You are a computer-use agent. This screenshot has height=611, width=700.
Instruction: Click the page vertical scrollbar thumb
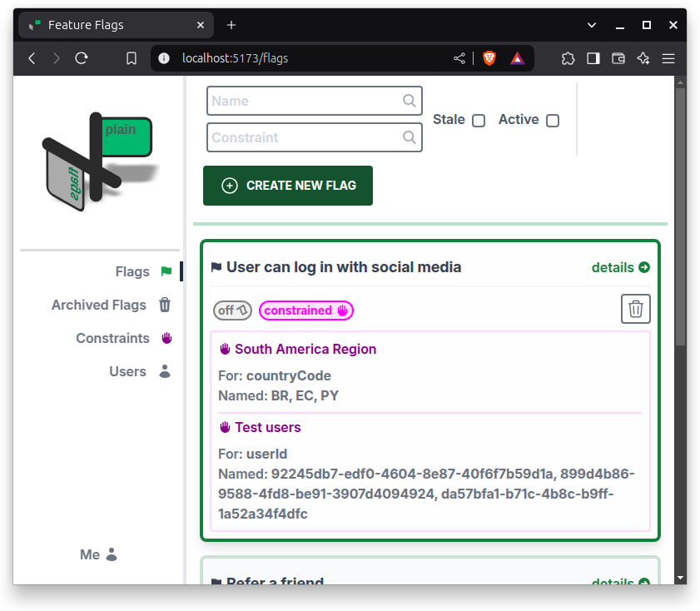coord(680,217)
